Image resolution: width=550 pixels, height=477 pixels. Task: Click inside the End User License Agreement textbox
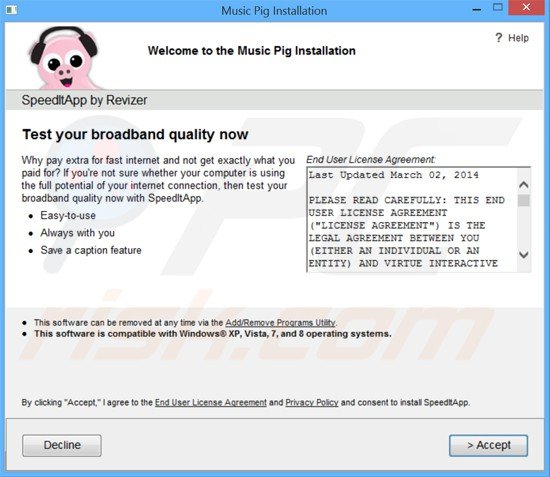click(412, 220)
